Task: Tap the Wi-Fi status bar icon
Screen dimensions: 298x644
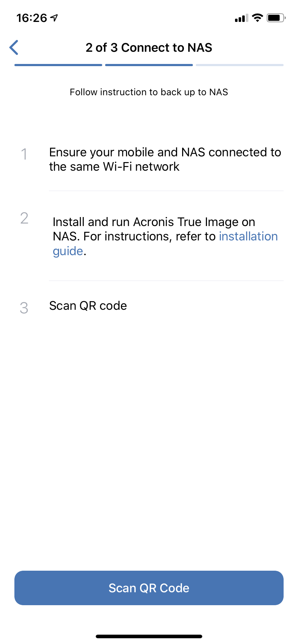Action: pos(257,18)
